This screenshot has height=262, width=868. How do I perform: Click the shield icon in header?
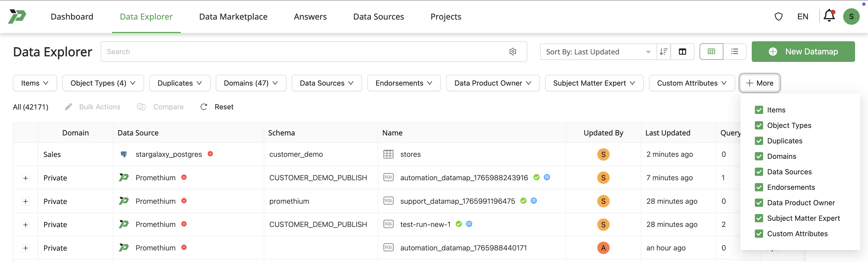point(778,17)
